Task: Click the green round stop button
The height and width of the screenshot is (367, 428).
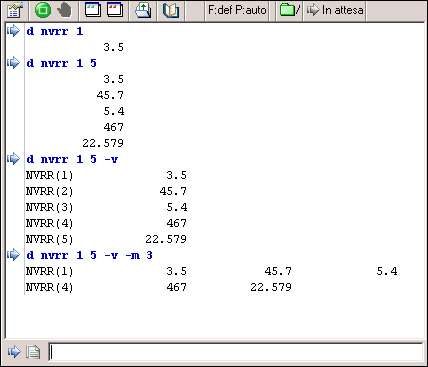Action: coord(43,10)
